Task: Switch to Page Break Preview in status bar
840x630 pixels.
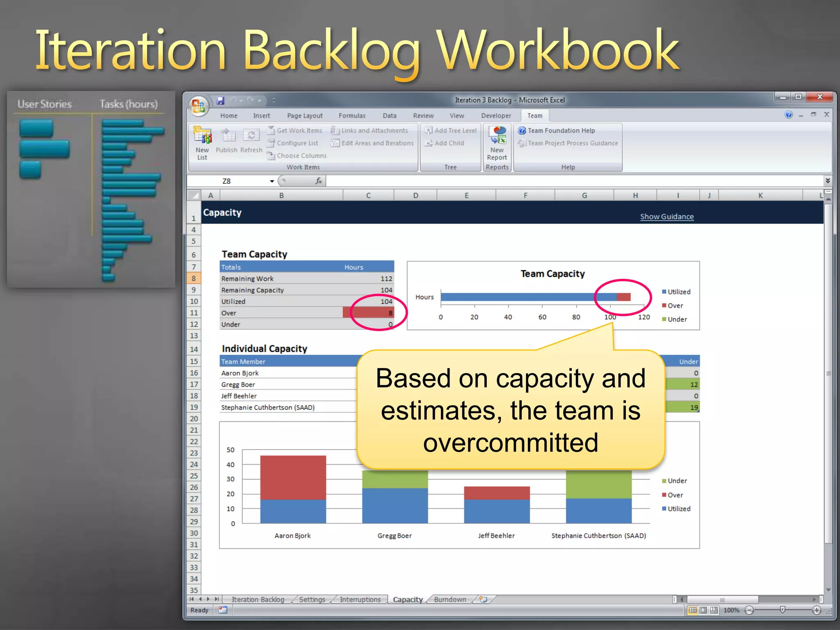Action: pos(714,610)
